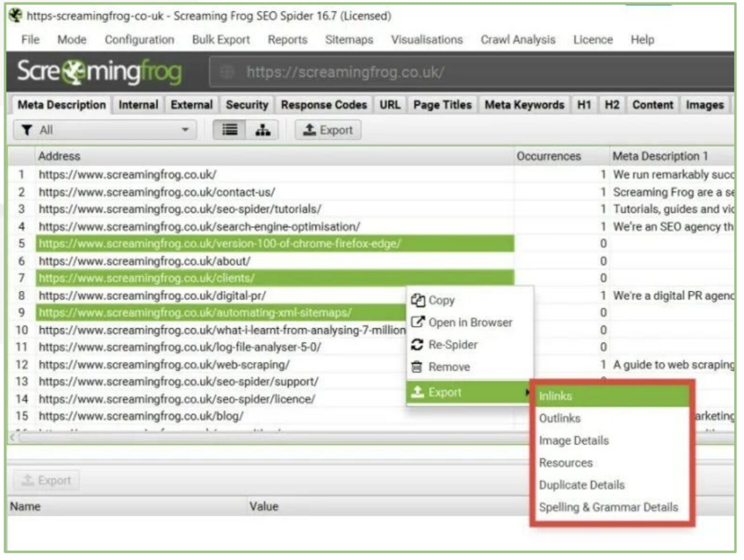Viewport: 744px width, 560px height.
Task: Switch to the Response Codes tab
Action: point(324,105)
